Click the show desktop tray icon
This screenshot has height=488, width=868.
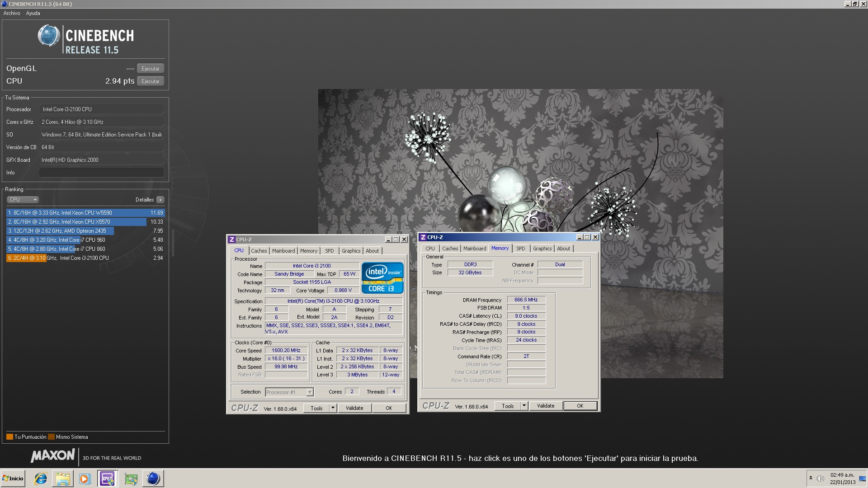coord(862,479)
